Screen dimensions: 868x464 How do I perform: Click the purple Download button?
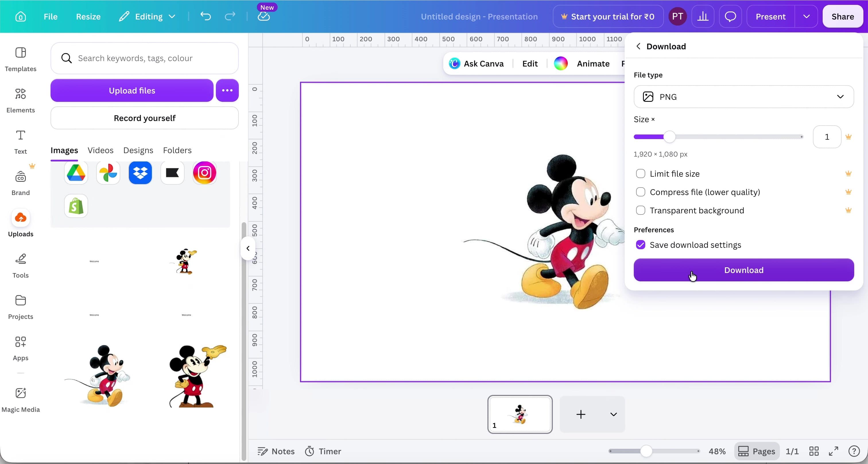[x=743, y=270]
